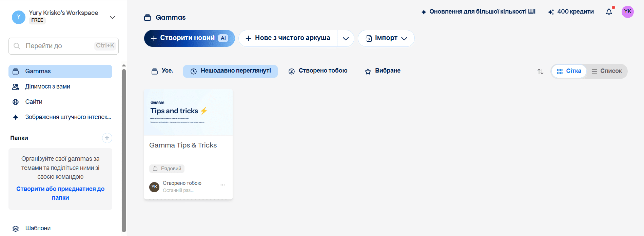Open Шаблони in the sidebar

[38, 228]
